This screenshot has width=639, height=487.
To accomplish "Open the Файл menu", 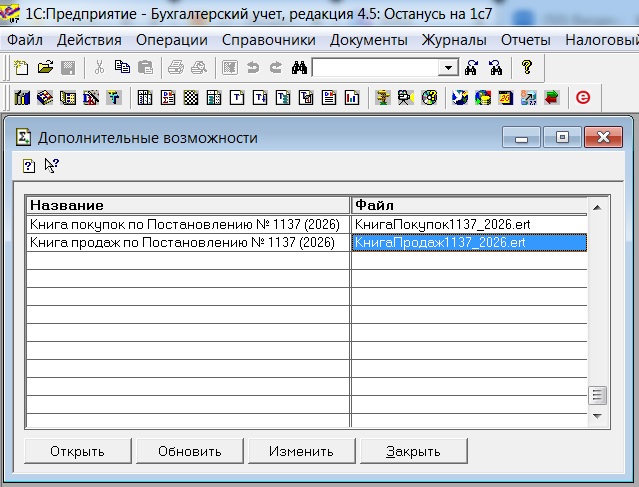I will pyautogui.click(x=25, y=40).
